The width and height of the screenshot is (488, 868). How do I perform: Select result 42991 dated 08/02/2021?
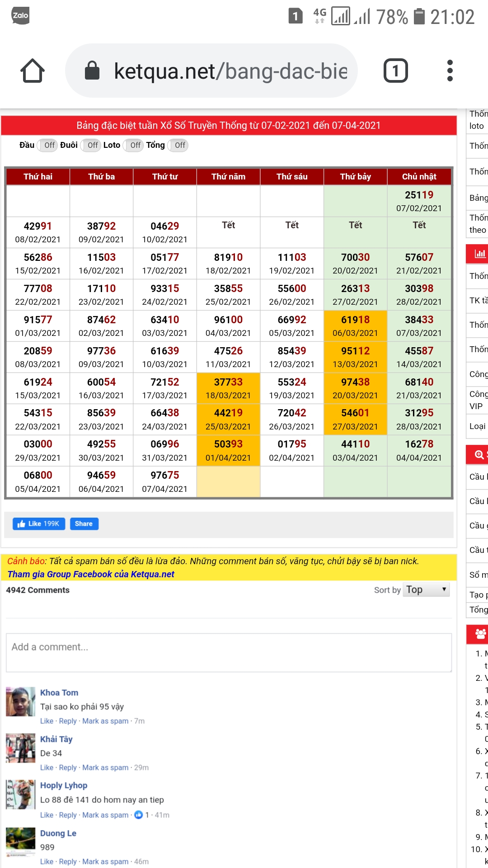click(38, 232)
